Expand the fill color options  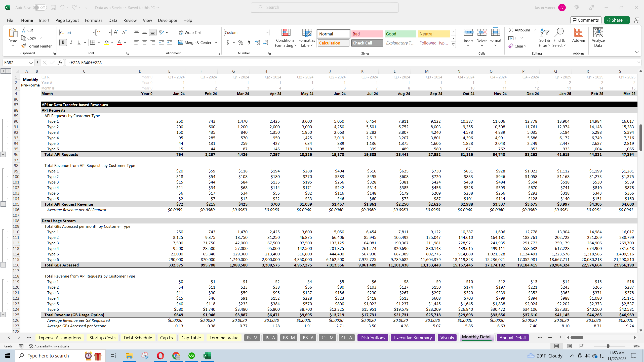click(112, 42)
